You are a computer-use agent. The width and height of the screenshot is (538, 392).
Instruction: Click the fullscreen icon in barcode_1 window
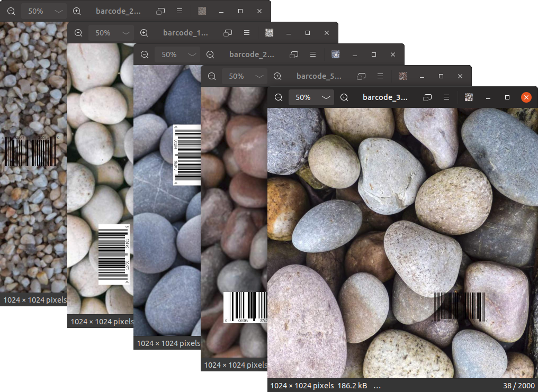point(228,33)
